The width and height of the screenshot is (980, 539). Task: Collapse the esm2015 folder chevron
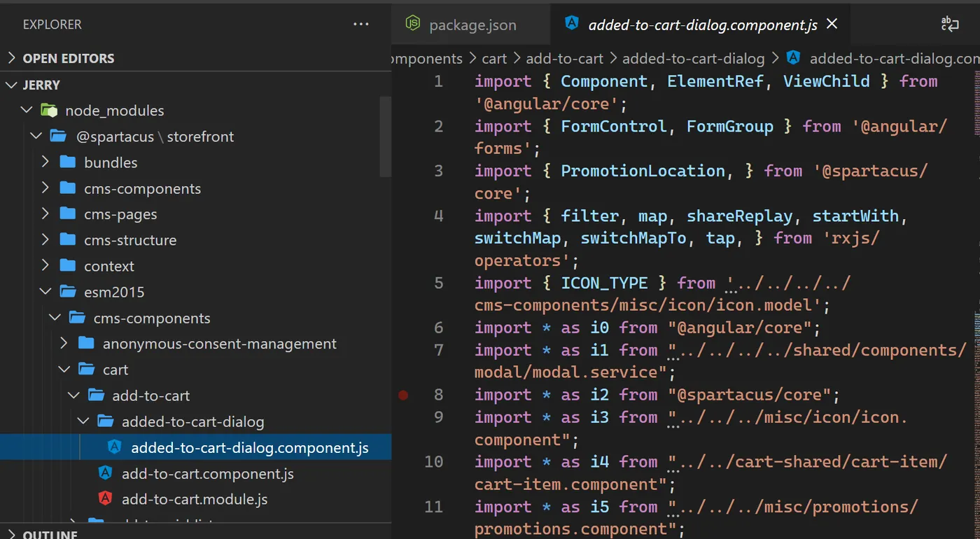45,291
